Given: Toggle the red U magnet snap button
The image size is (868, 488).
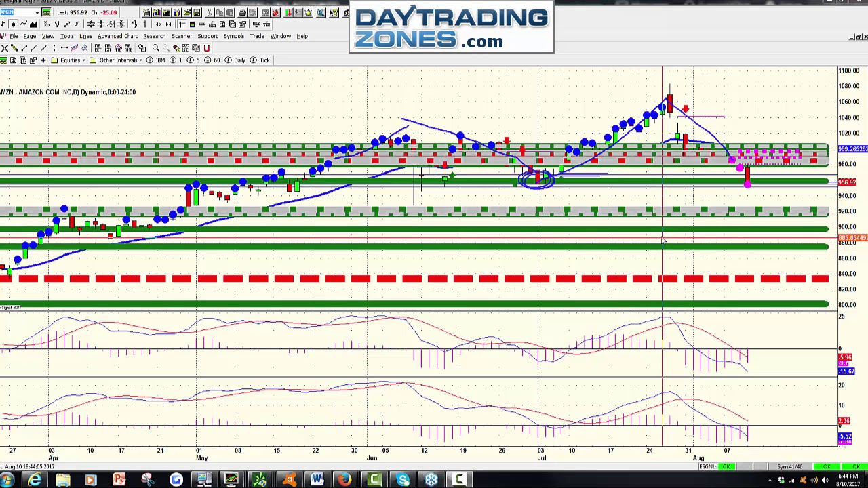Looking at the screenshot, I should pos(206,48).
